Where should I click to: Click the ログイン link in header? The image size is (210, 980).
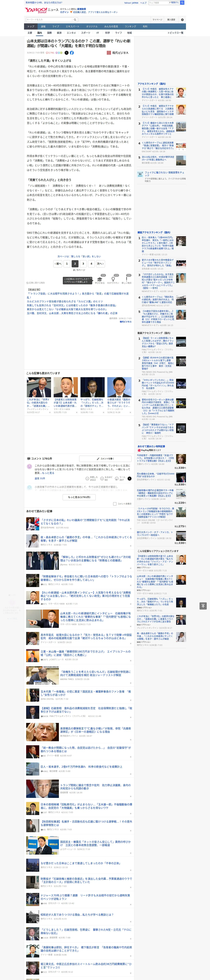click(64, 12)
